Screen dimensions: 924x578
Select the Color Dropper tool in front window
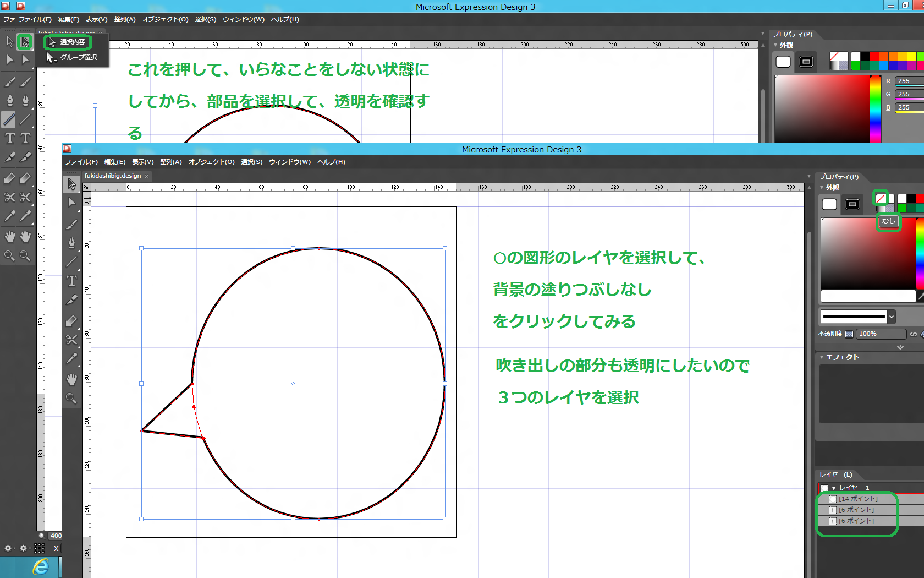click(71, 300)
